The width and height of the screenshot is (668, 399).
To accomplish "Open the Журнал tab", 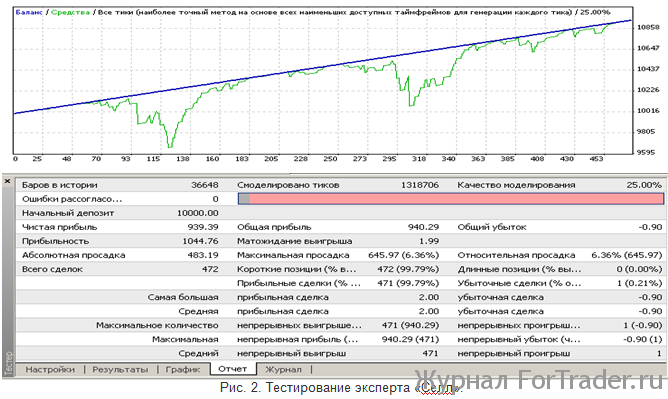I will coord(283,369).
